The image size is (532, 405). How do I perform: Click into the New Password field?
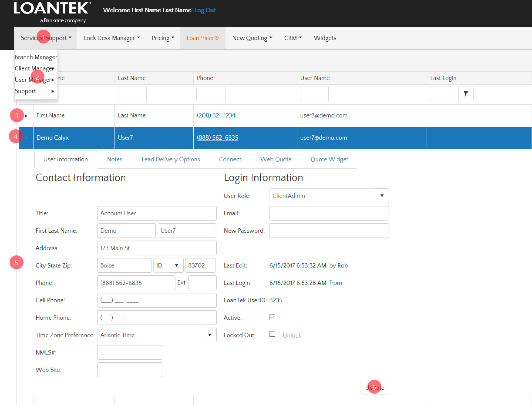[329, 230]
